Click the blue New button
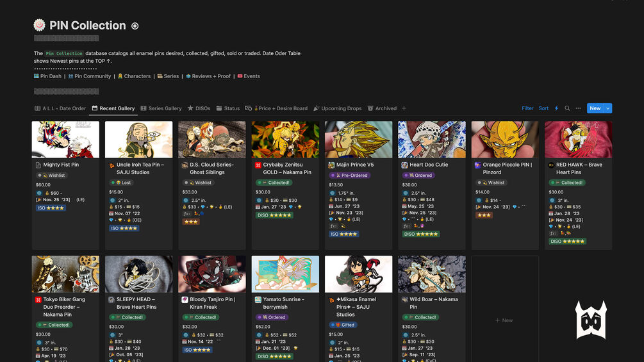 [x=595, y=108]
